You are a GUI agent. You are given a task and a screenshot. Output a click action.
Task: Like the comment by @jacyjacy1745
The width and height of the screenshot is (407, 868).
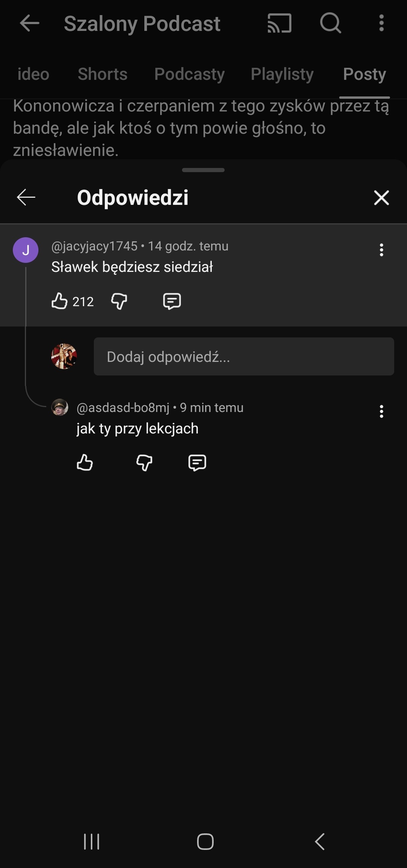point(60,301)
